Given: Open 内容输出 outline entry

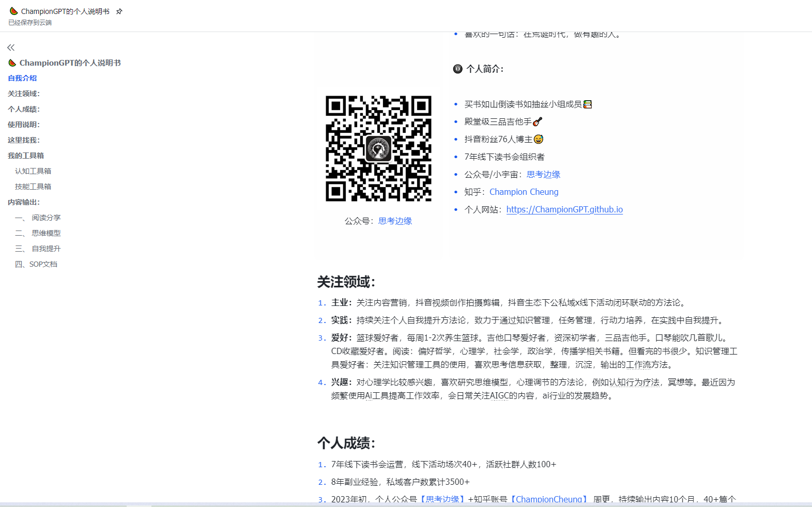Looking at the screenshot, I should click(x=24, y=202).
